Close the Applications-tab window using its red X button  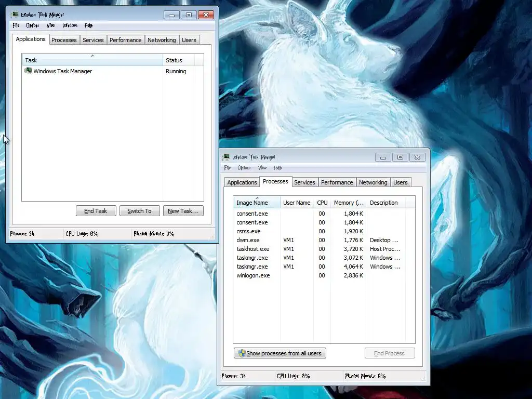point(206,15)
